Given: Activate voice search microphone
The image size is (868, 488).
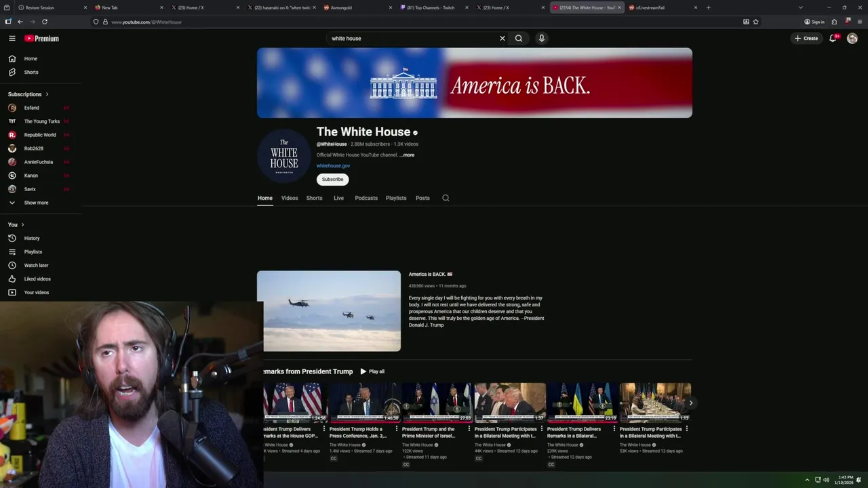Looking at the screenshot, I should tap(541, 39).
